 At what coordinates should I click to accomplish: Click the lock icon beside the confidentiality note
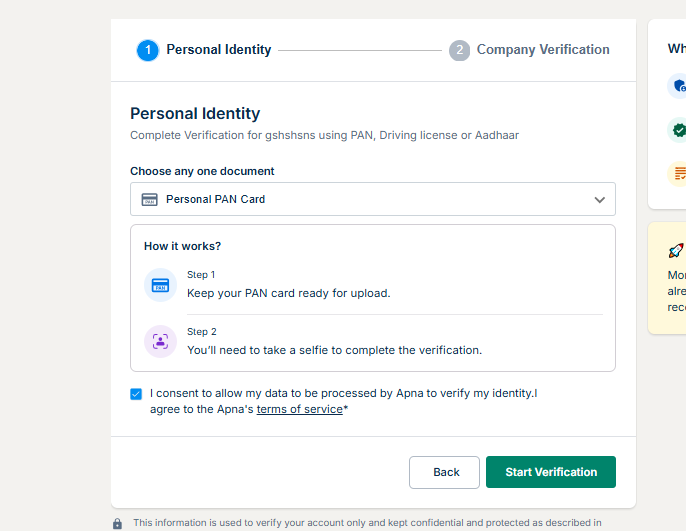[x=118, y=523]
